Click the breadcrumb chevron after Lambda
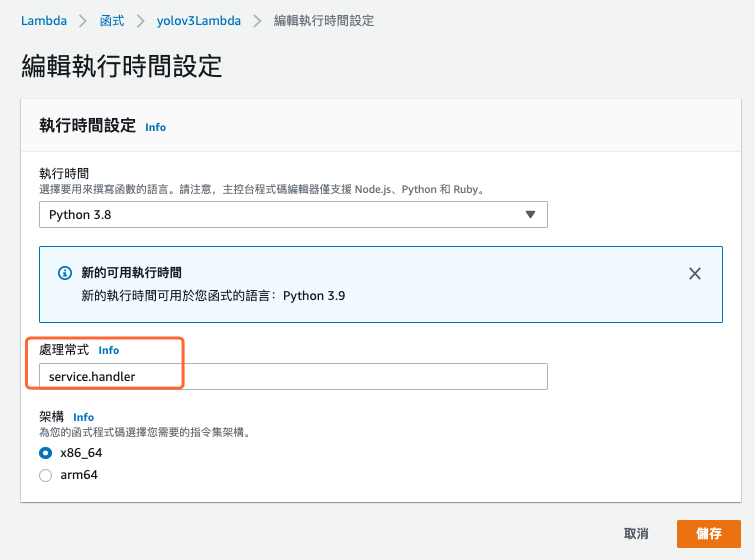The image size is (755, 560). 84,21
